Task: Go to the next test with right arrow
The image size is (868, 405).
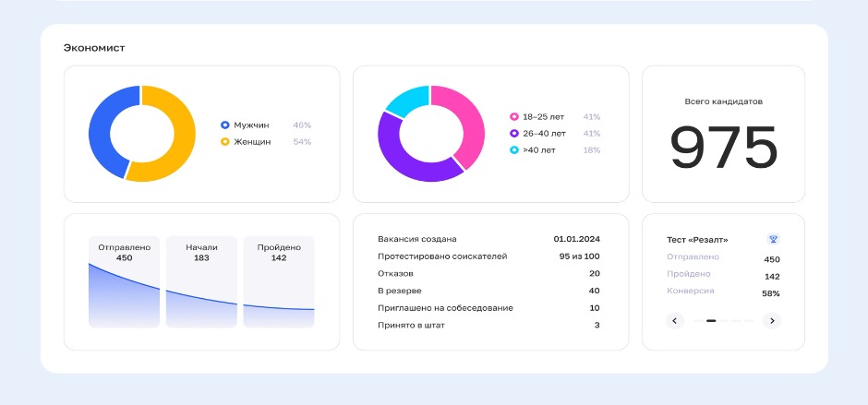Action: (x=773, y=321)
